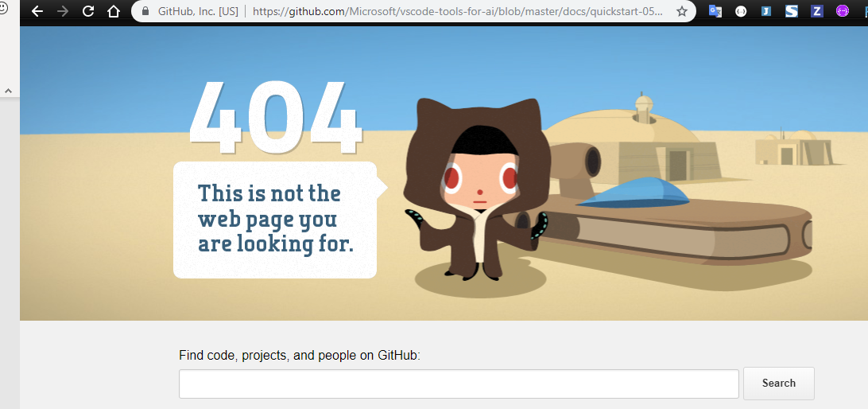The height and width of the screenshot is (409, 868).
Task: Click 'Find code, projects, and people' label
Action: point(300,355)
